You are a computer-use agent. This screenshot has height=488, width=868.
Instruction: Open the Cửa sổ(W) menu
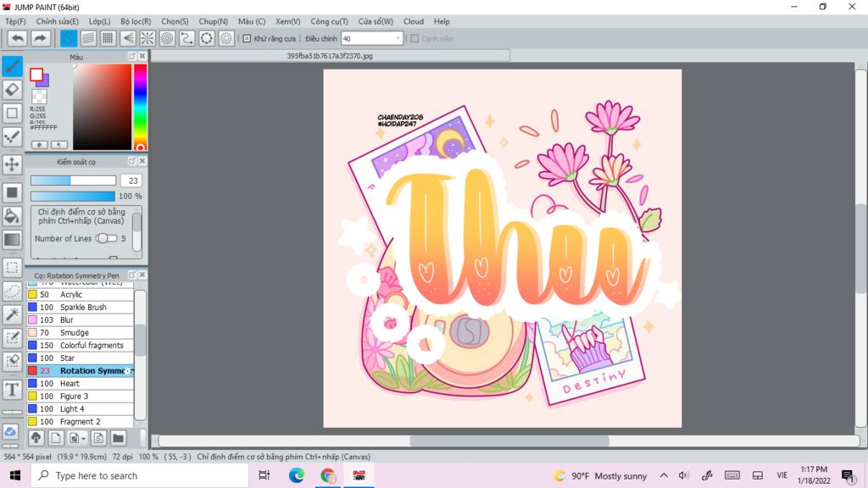[376, 21]
